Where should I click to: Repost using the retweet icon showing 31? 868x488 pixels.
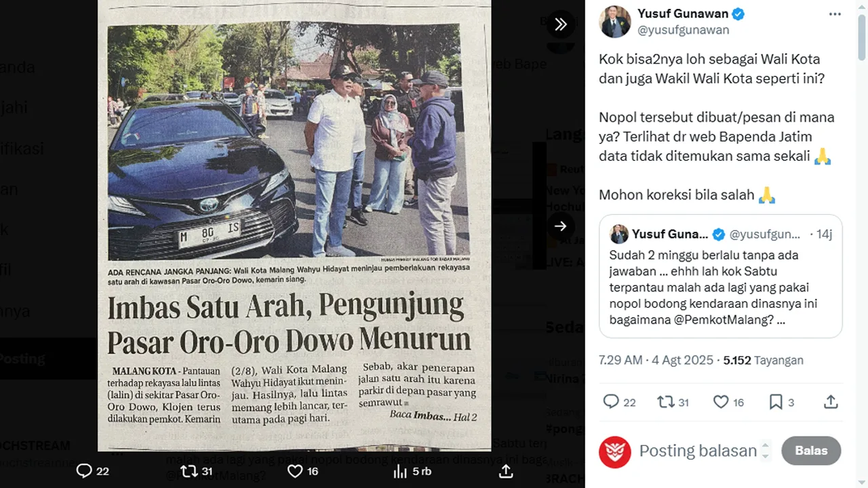point(673,402)
